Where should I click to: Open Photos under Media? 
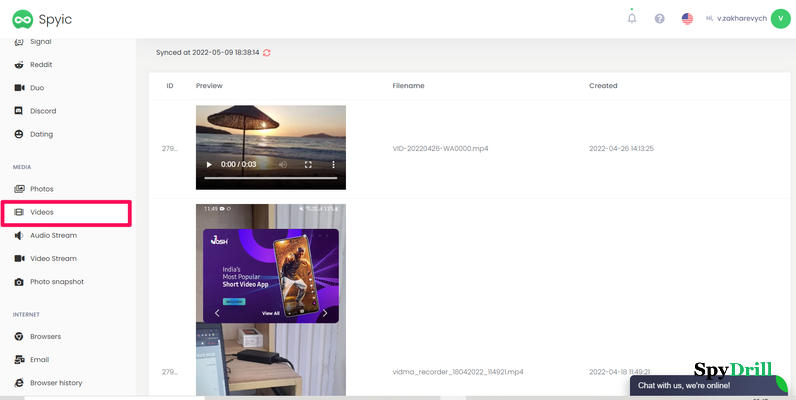click(x=41, y=189)
